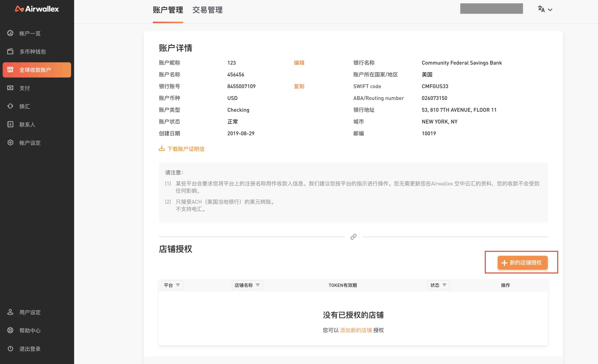Click creation date 2019-08-29

(241, 133)
